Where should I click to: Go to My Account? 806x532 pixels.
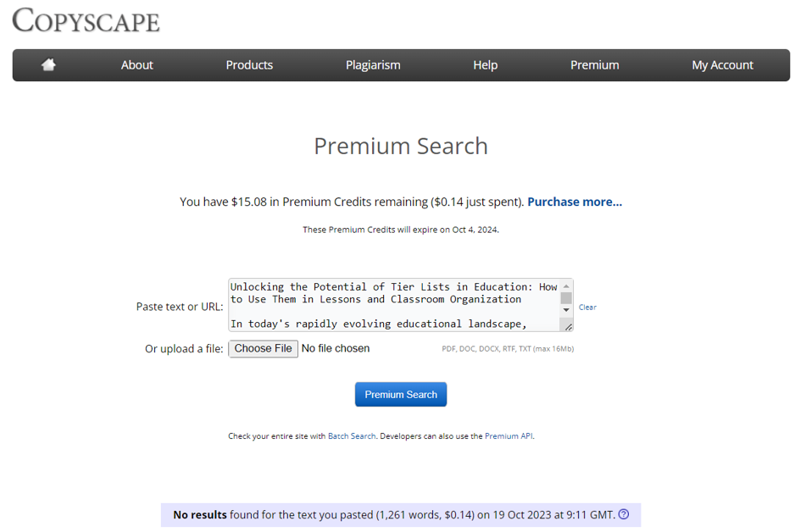click(722, 65)
